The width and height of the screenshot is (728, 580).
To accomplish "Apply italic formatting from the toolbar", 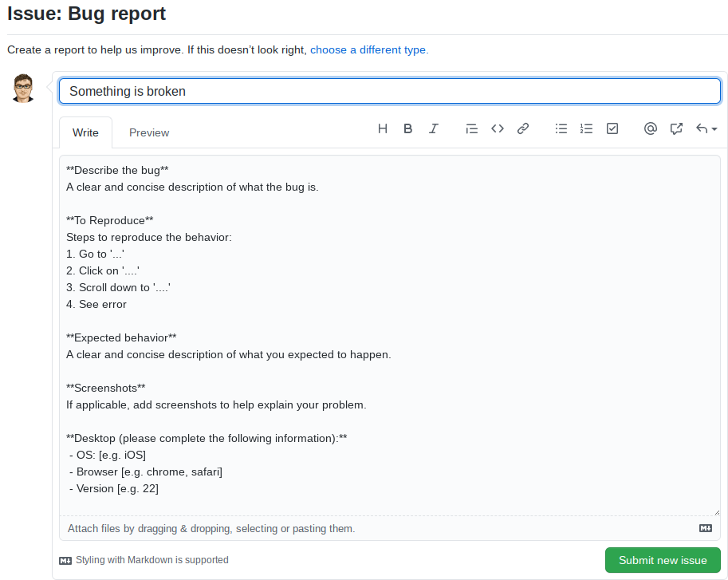I will coord(434,128).
